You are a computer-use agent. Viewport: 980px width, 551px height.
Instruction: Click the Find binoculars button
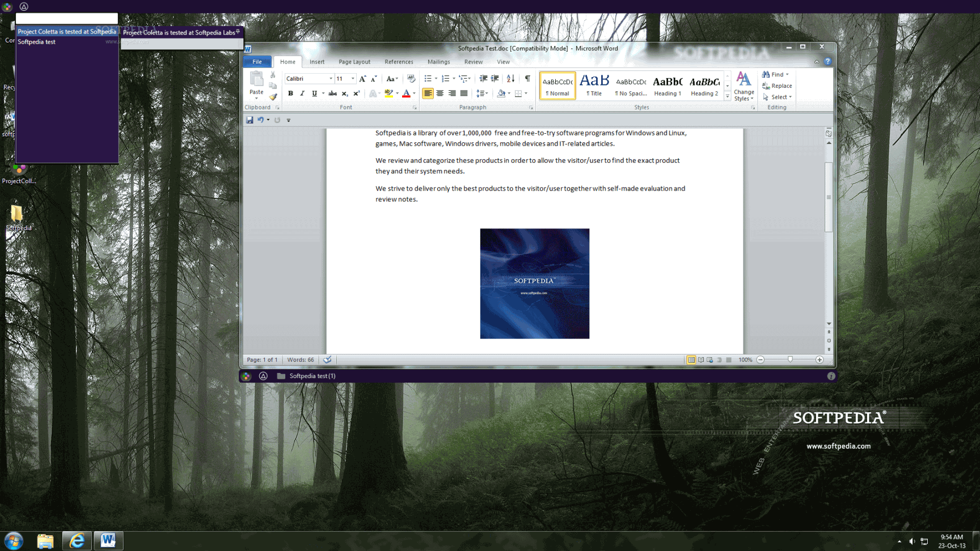pyautogui.click(x=775, y=74)
